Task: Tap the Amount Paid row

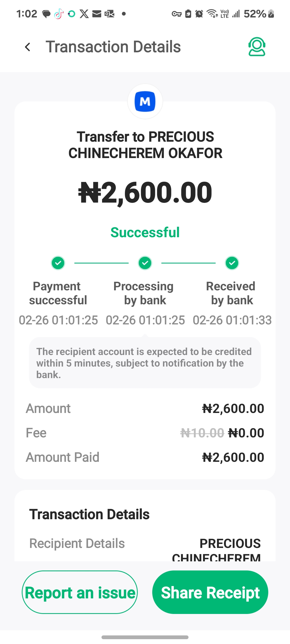Action: click(x=145, y=457)
